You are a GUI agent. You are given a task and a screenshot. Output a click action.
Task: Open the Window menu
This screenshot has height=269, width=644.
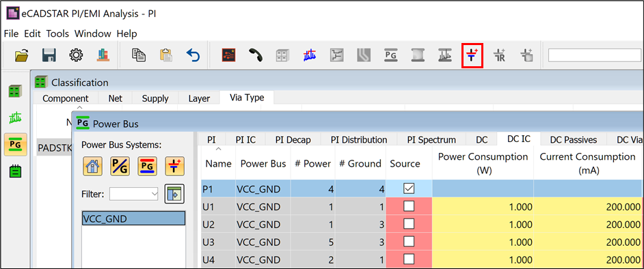click(x=92, y=33)
